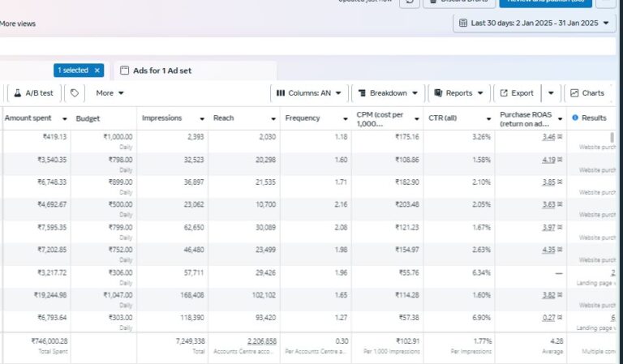Click the ₹55.76 CPM cell

tap(409, 272)
